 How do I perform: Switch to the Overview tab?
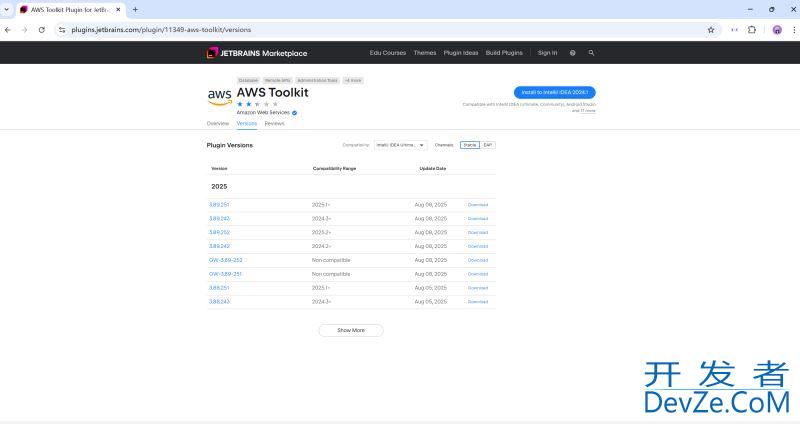(x=218, y=123)
